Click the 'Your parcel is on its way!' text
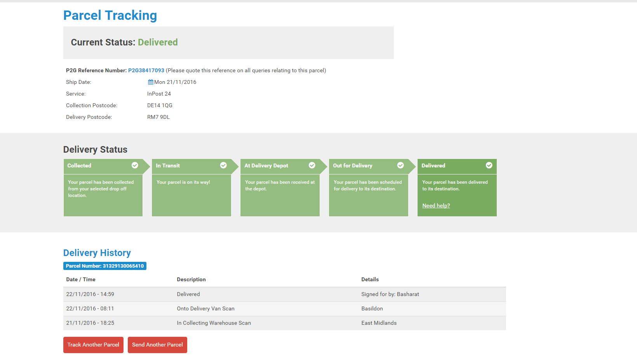Image resolution: width=637 pixels, height=364 pixels. pos(183,182)
